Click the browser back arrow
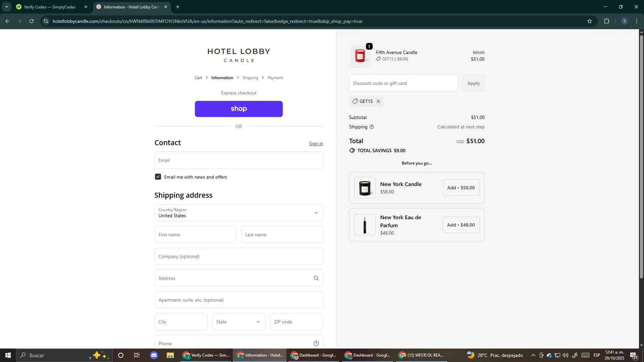The image size is (644, 362). click(x=7, y=21)
